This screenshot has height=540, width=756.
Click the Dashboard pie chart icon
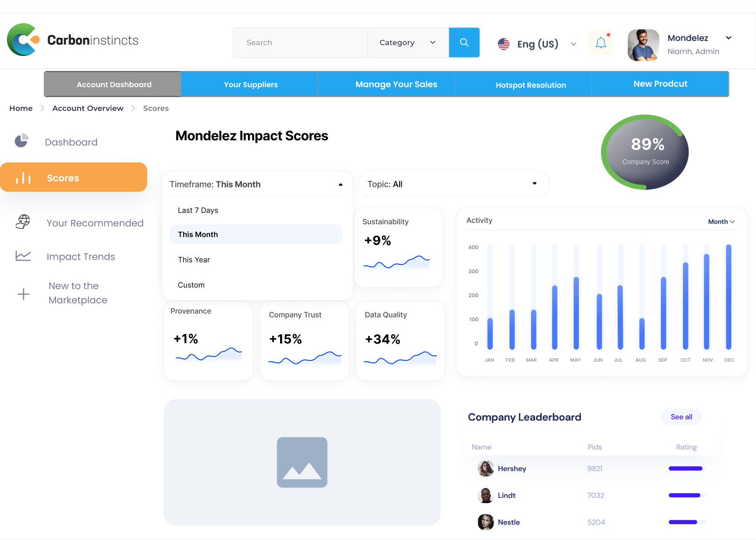click(x=21, y=140)
